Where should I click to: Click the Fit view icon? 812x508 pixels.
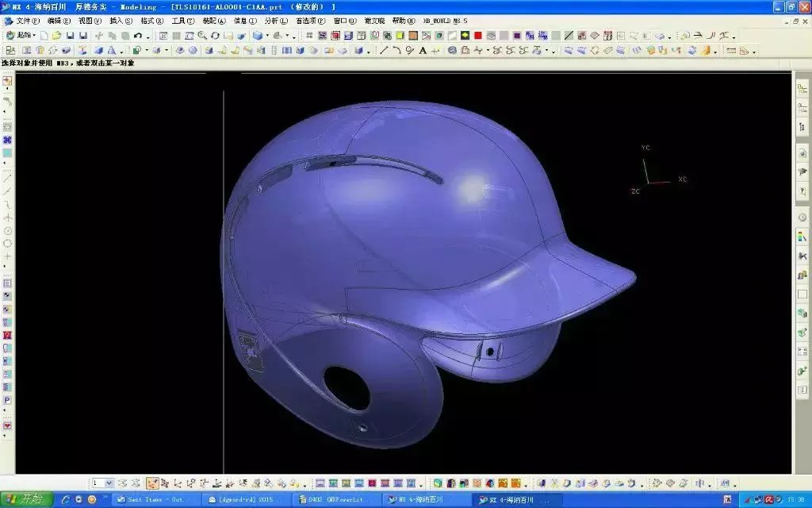click(x=163, y=36)
